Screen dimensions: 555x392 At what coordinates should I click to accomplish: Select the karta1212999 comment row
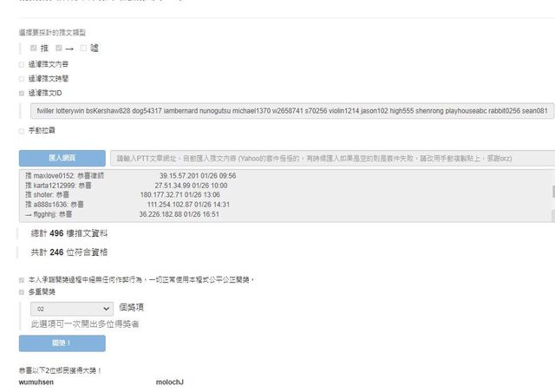tap(130, 186)
